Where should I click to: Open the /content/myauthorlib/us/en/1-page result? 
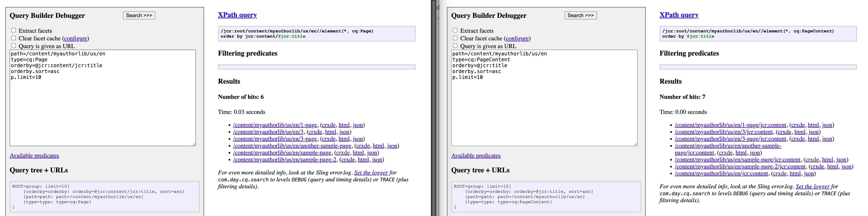tap(275, 125)
